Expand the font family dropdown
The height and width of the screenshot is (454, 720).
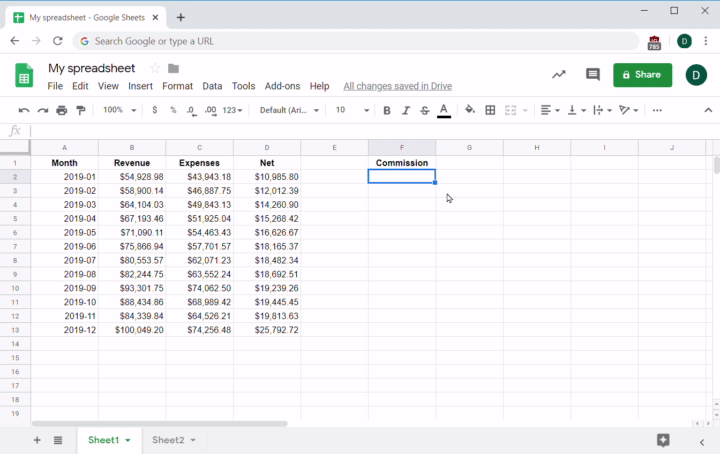[290, 110]
